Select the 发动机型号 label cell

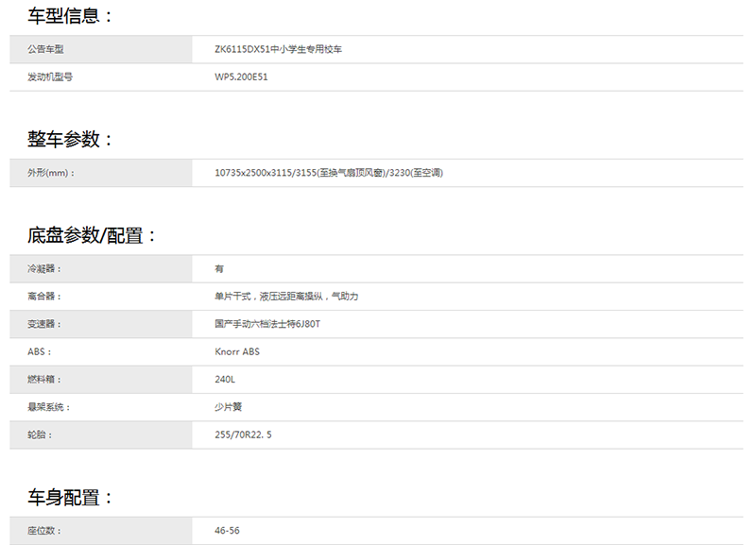pyautogui.click(x=51, y=77)
